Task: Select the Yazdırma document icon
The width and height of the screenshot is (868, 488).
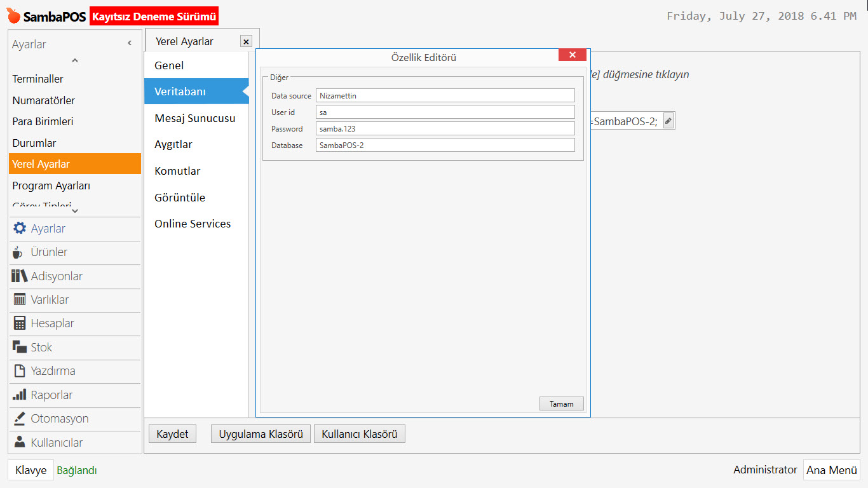Action: click(x=20, y=371)
